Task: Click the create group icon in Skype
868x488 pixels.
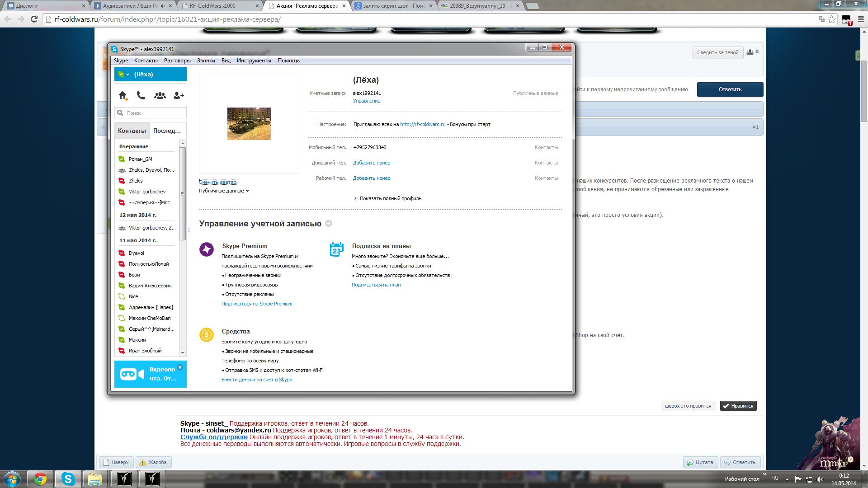Action: click(160, 95)
